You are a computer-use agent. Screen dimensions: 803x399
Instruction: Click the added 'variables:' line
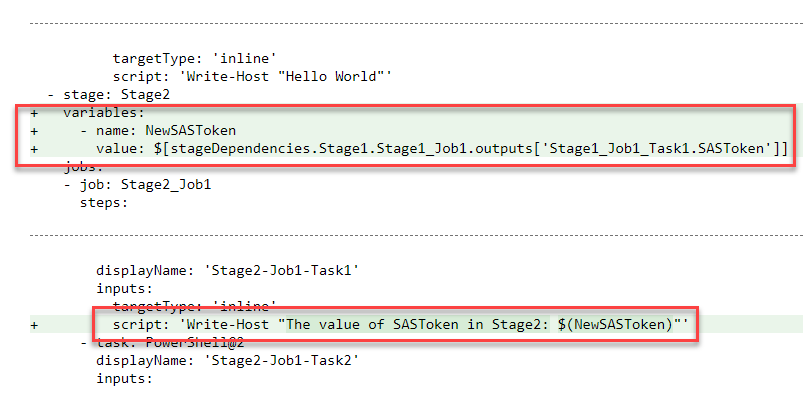104,113
